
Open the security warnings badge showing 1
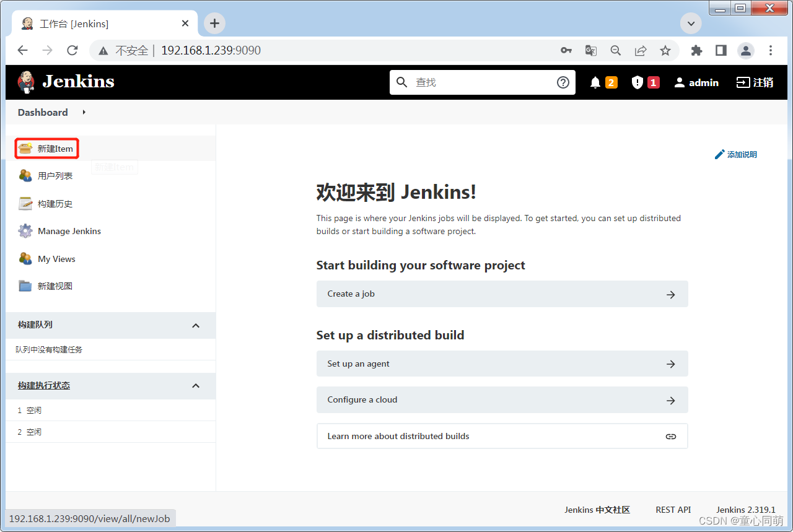click(x=645, y=82)
